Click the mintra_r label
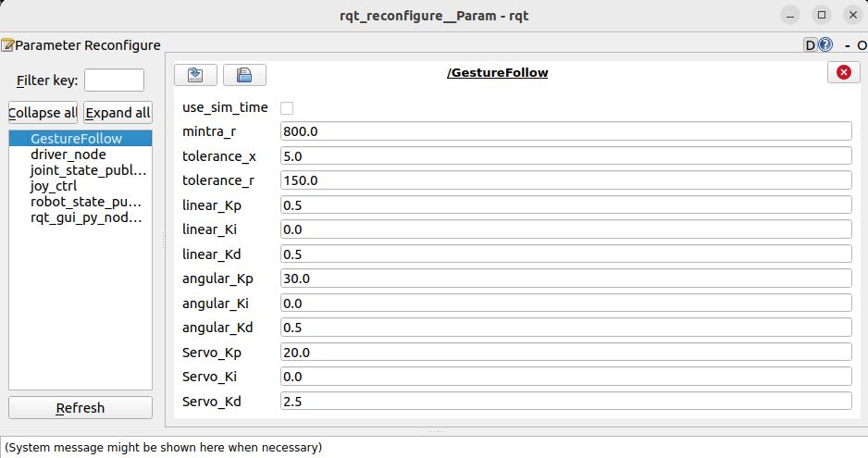The width and height of the screenshot is (868, 458). pos(209,131)
